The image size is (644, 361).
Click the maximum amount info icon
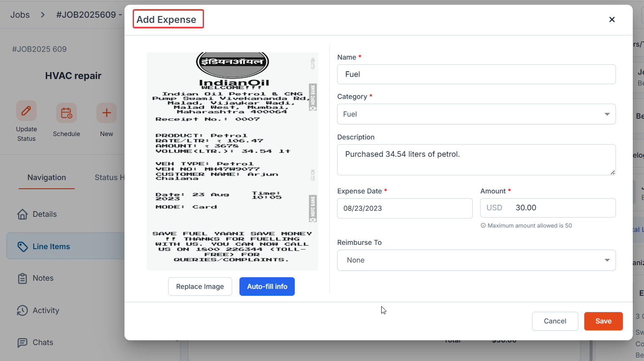(483, 225)
